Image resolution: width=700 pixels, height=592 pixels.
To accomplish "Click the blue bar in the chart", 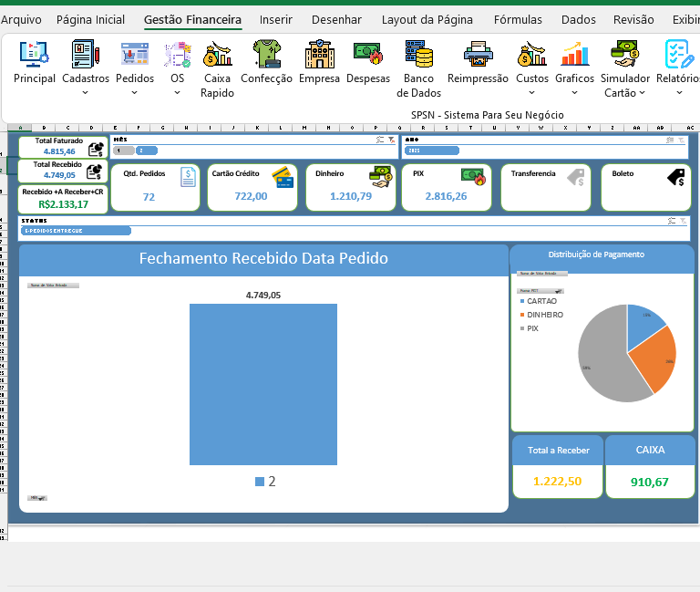I will coord(263,384).
